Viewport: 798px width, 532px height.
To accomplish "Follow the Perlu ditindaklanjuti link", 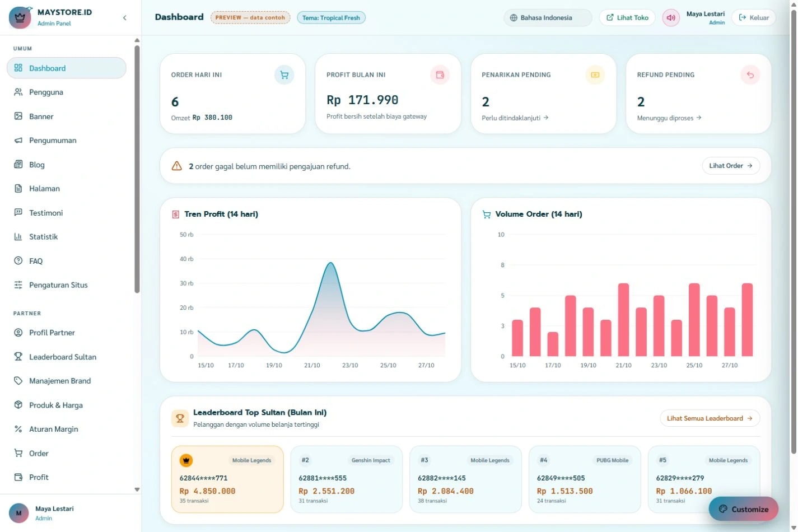I will coord(515,118).
